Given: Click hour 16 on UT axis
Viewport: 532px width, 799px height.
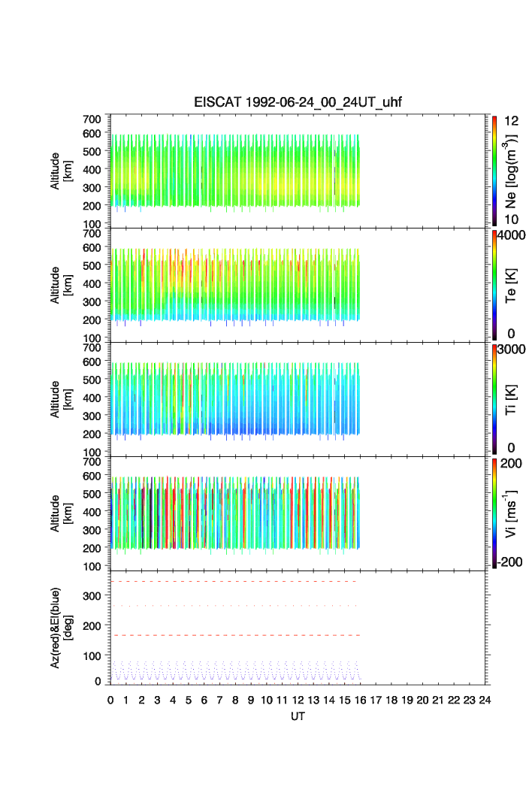Looking at the screenshot, I should [360, 700].
